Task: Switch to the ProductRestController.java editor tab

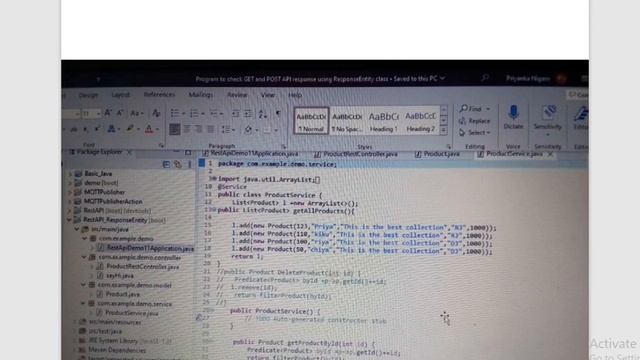Action: 356,154
